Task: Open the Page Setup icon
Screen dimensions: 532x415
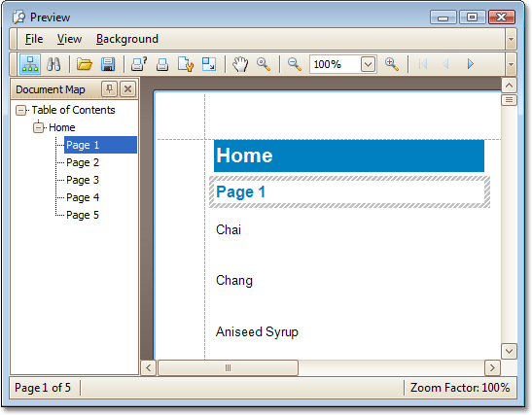Action: [186, 64]
